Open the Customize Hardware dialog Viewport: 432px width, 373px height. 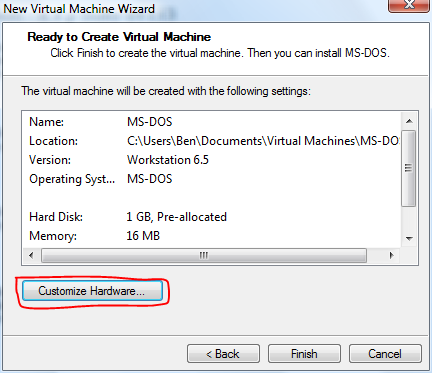[92, 291]
